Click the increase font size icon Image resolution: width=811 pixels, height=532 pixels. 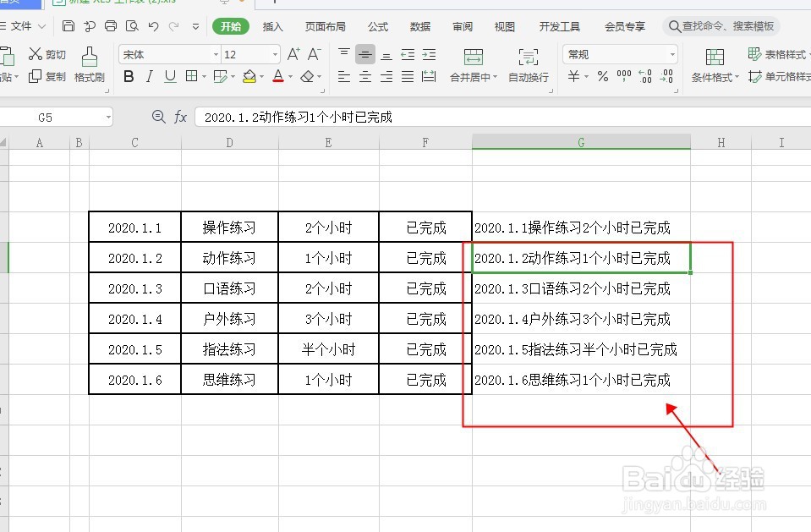pos(293,52)
